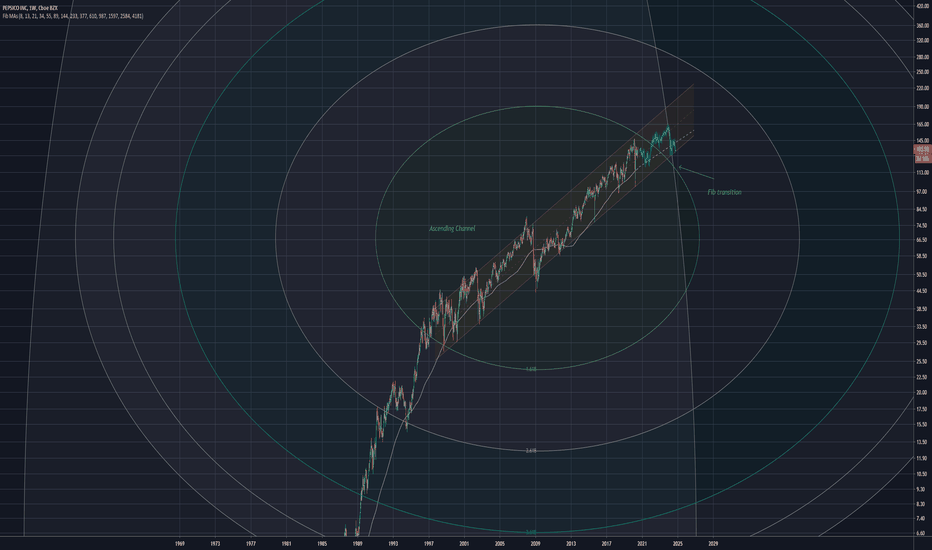Click the Fib MAs indicator legend

(x=73, y=16)
